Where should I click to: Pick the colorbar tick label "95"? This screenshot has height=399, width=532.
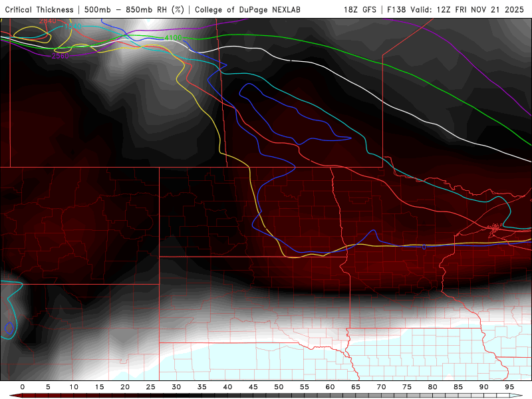509,387
